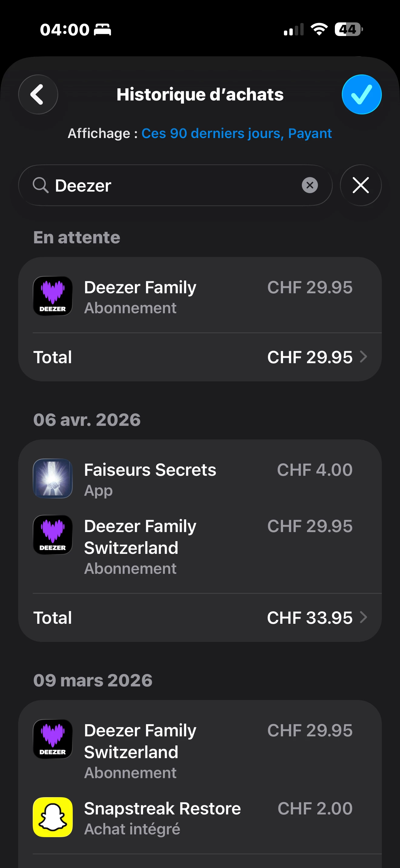This screenshot has height=868, width=400.
Task: Tap the Snapstreak Restore Snapchat icon
Action: coord(53,817)
